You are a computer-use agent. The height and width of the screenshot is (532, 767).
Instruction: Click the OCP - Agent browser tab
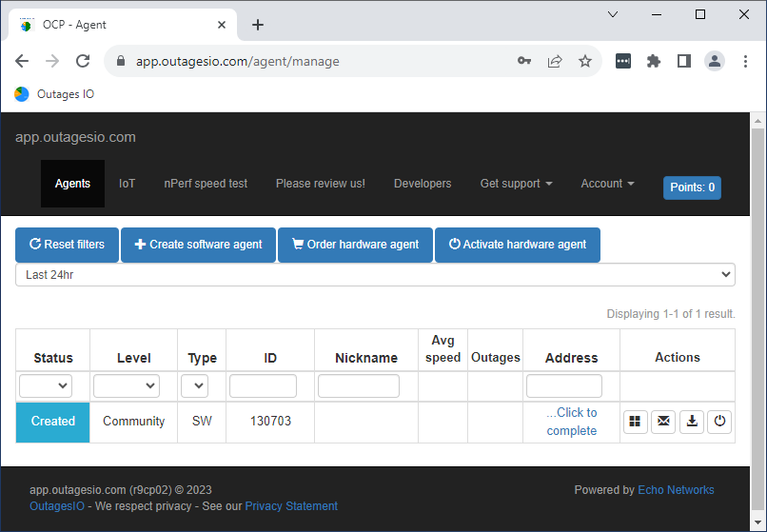coord(123,25)
